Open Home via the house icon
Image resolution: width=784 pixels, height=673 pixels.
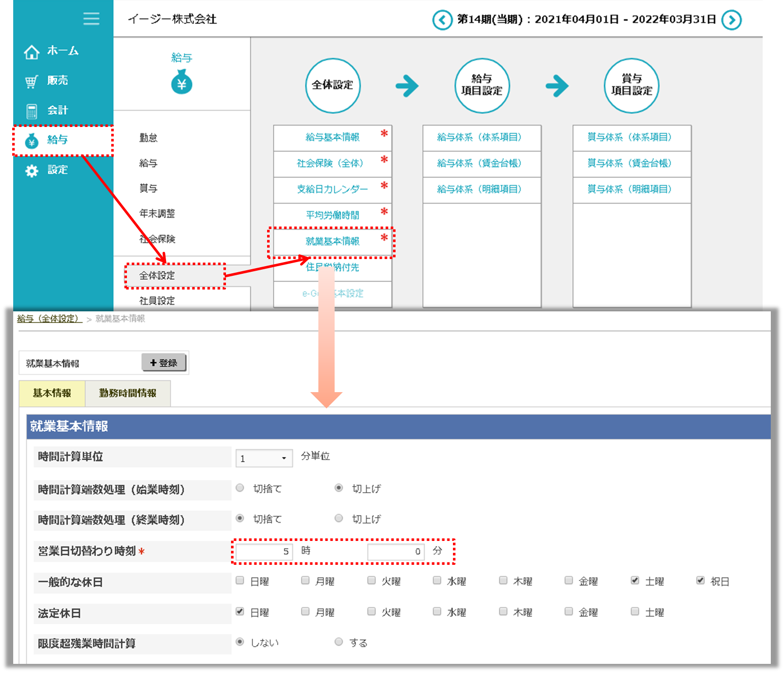point(31,51)
